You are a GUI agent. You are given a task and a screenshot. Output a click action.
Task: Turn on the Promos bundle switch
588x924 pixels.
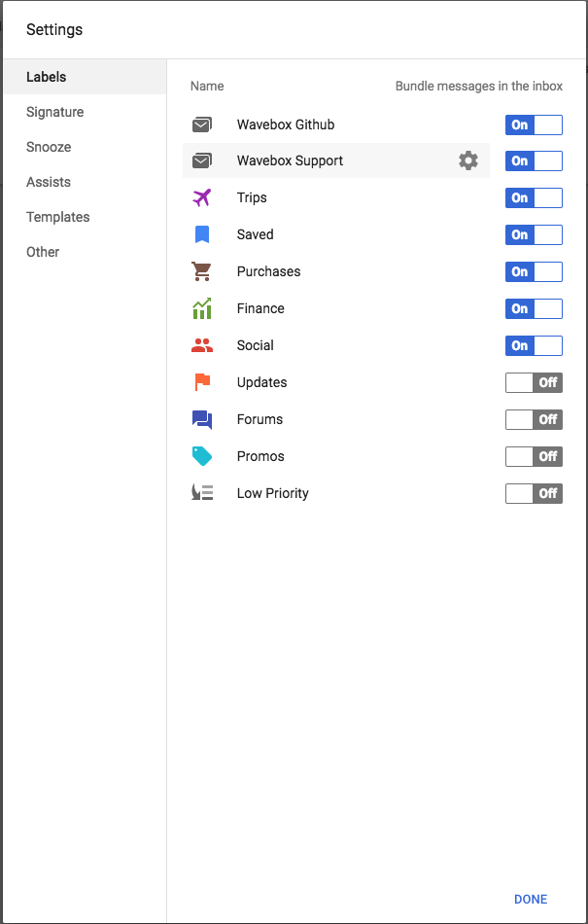coord(533,456)
